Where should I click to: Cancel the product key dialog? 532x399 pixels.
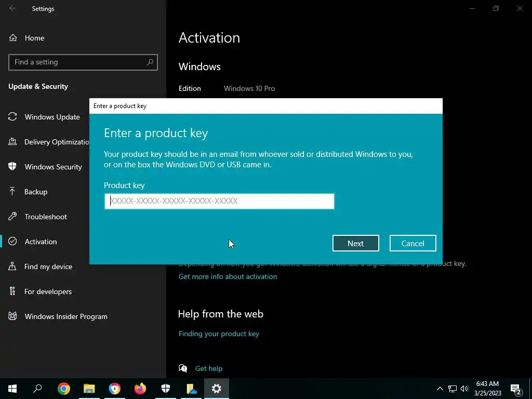pos(413,243)
